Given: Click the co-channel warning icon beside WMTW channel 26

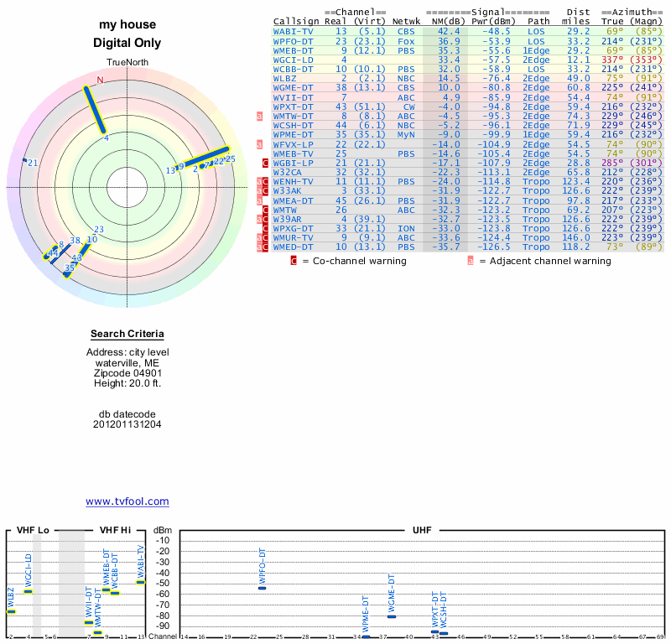Looking at the screenshot, I should point(266,210).
